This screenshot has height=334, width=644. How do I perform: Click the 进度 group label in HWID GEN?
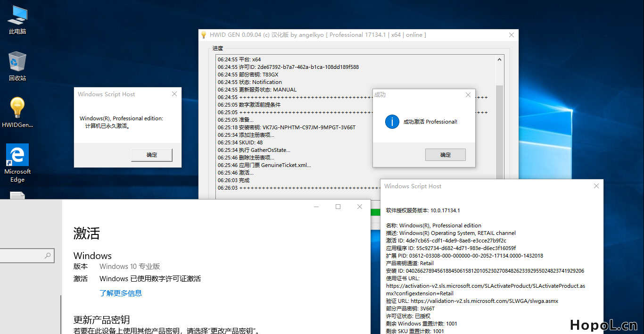point(218,48)
